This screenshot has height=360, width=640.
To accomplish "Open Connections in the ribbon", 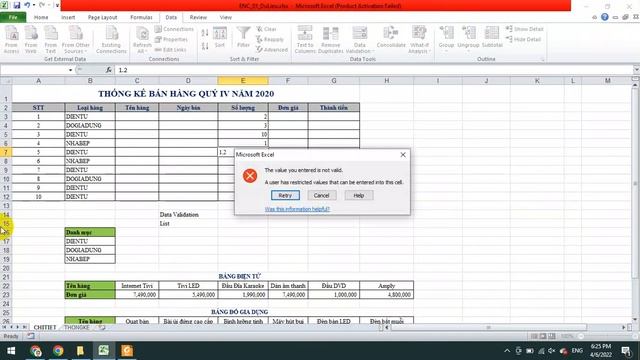I will click(x=174, y=29).
